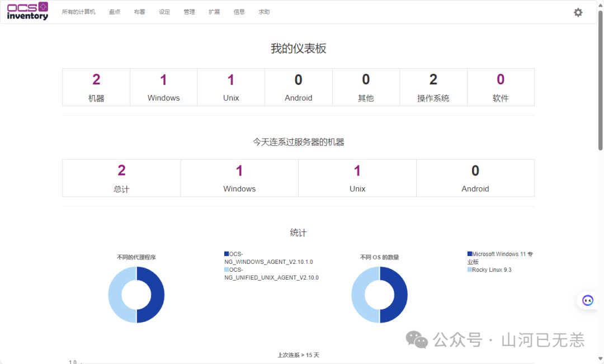
Task: Click the 不同的代理程序 chart title
Action: (x=136, y=257)
